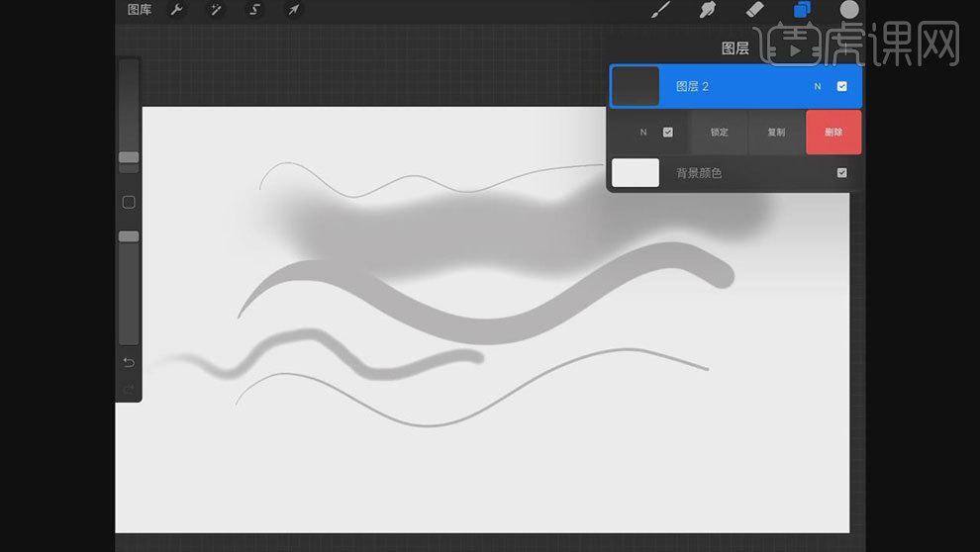Open the active color circle

pyautogui.click(x=848, y=9)
